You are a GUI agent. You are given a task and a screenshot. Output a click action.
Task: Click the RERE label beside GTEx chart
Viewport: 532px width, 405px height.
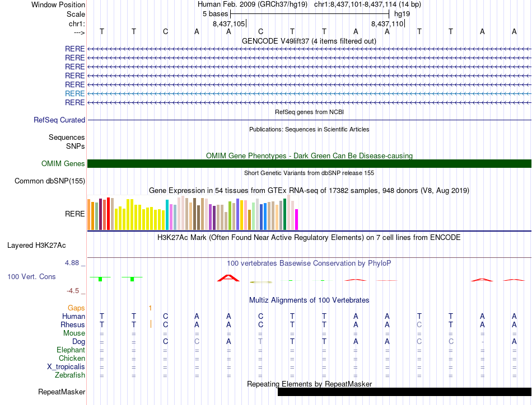click(74, 214)
